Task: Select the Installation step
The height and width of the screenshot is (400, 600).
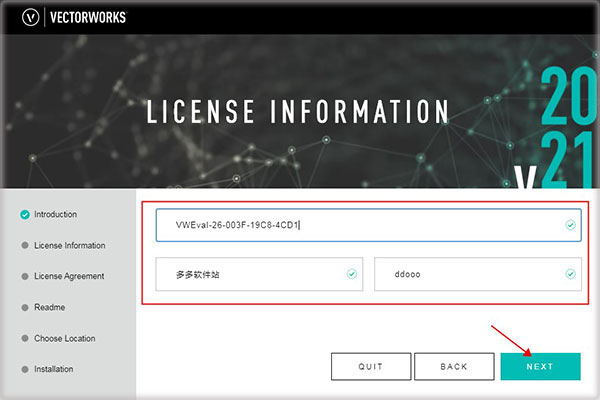Action: 54,369
